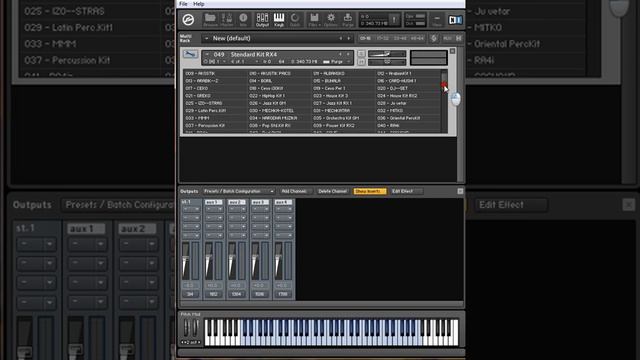Toggle the Show Inserts button
This screenshot has height=360, width=640.
[x=369, y=191]
